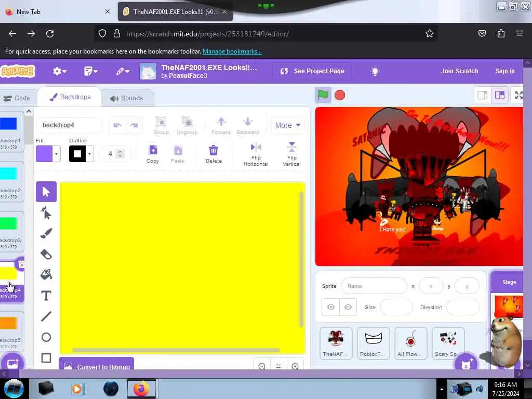Flip Vertical the selection

[x=292, y=154]
